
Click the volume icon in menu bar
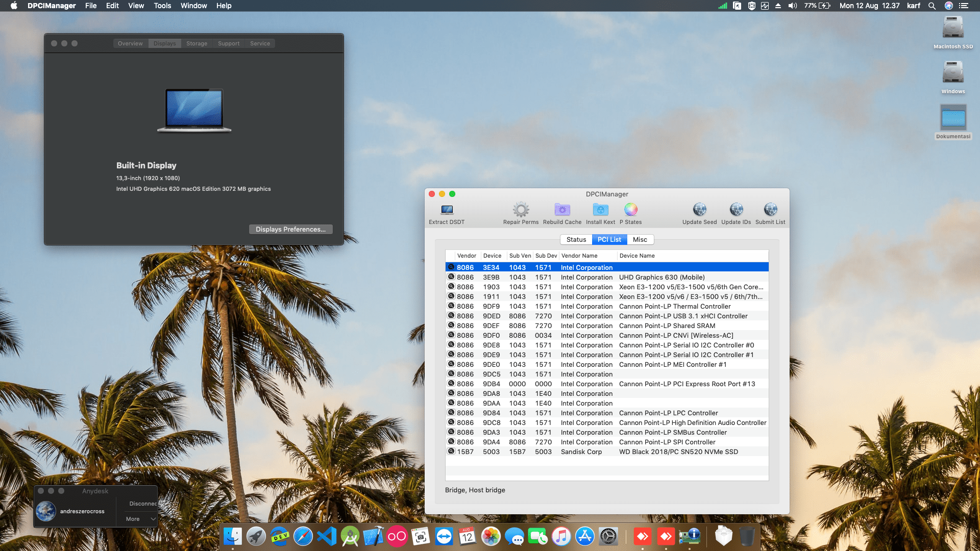click(793, 6)
